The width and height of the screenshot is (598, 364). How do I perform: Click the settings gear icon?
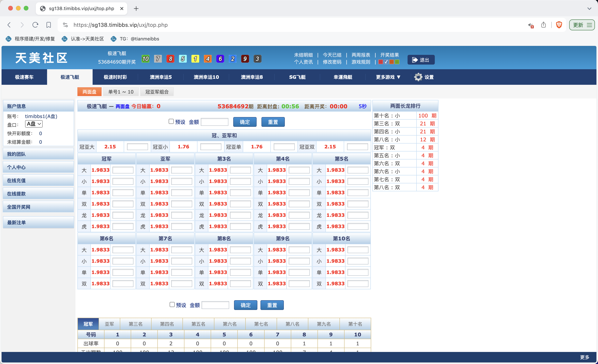tap(418, 77)
